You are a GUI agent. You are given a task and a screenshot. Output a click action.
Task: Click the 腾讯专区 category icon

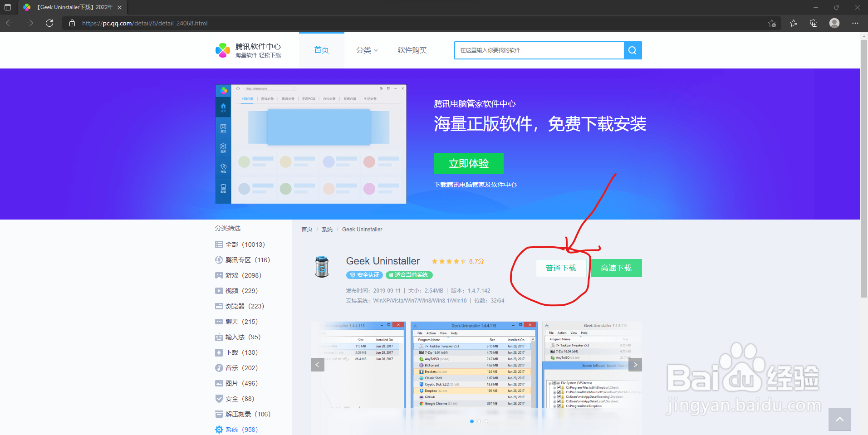click(219, 260)
